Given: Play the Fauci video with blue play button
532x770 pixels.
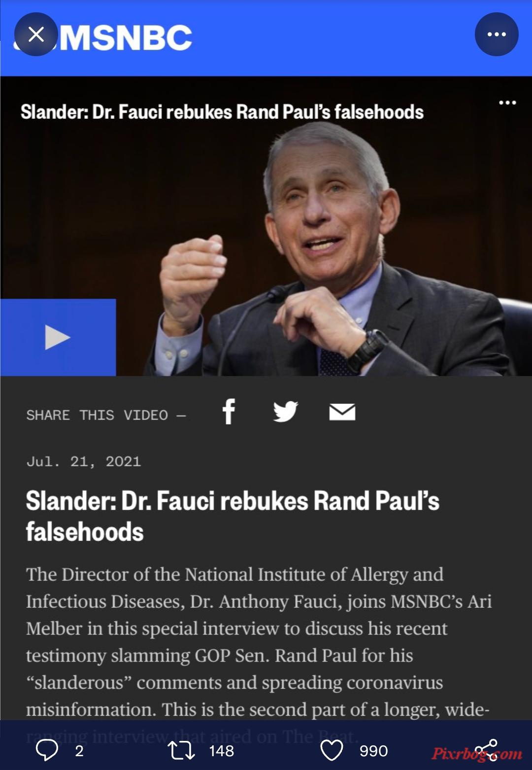Looking at the screenshot, I should (x=58, y=337).
